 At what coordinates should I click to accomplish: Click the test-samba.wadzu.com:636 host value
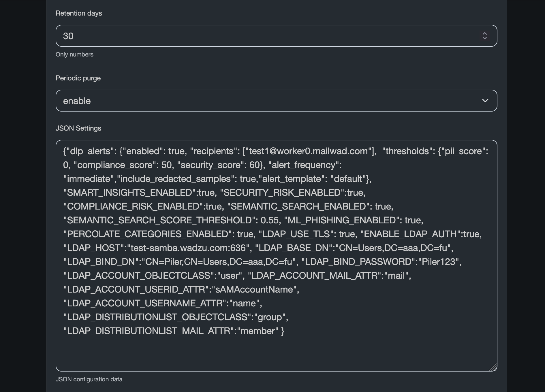188,248
